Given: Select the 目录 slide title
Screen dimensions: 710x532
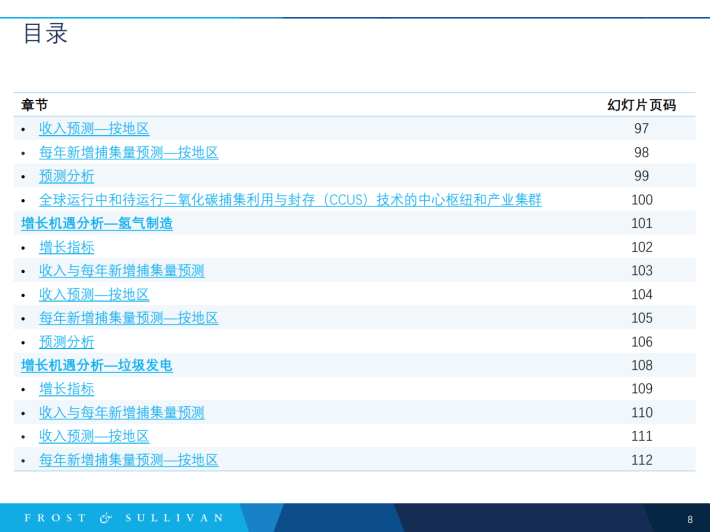Looking at the screenshot, I should pyautogui.click(x=45, y=34).
